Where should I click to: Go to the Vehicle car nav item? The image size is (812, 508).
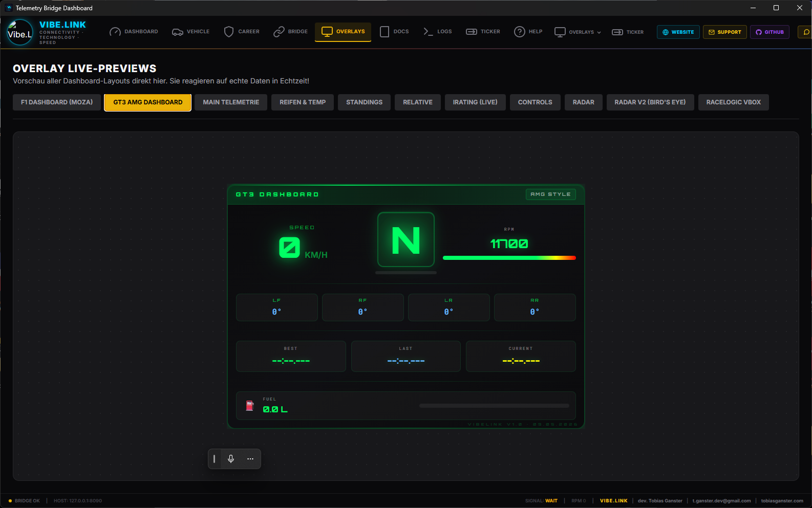(x=191, y=32)
